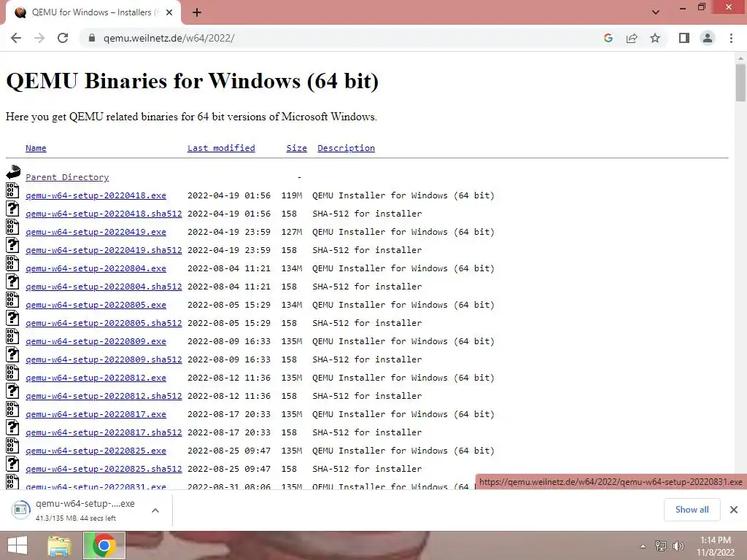The width and height of the screenshot is (747, 560).
Task: Select the QEMU for Windows – Installers tab
Action: pyautogui.click(x=93, y=13)
